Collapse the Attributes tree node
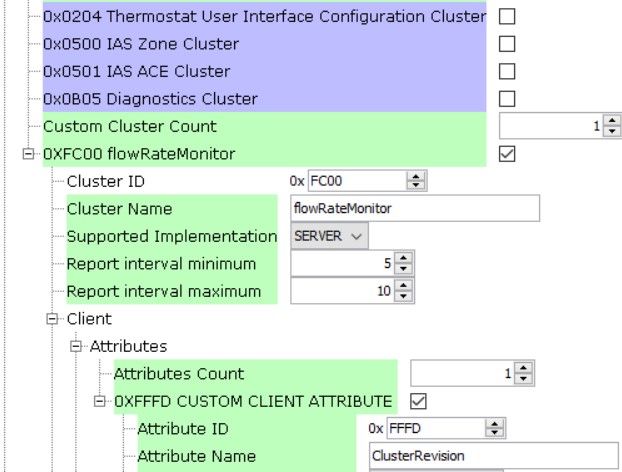Viewport: 622px width, 472px height. click(x=76, y=346)
